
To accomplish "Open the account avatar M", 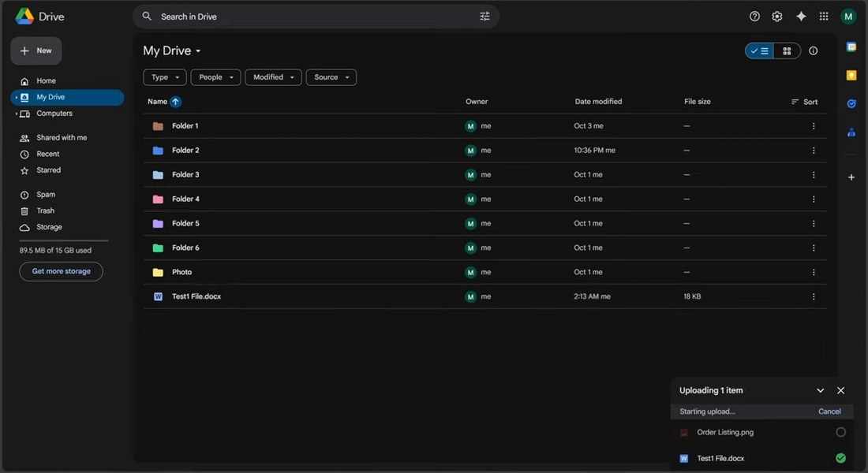I will (x=848, y=17).
